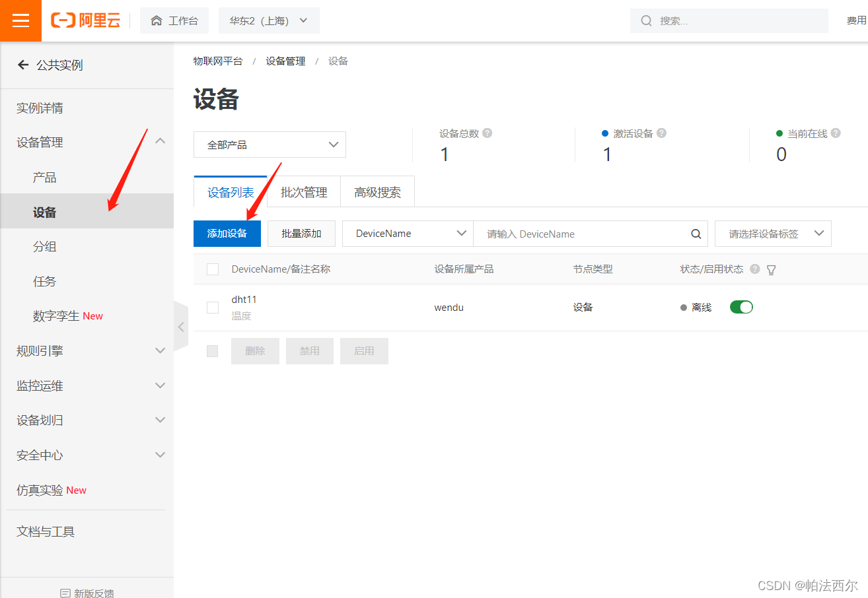Open the dht11 device details link
Viewport: 868px width, 598px height.
click(x=244, y=299)
